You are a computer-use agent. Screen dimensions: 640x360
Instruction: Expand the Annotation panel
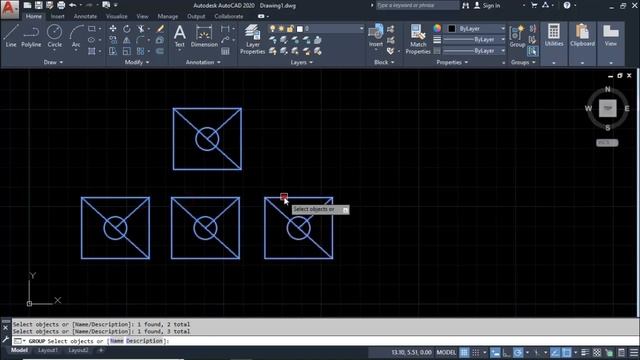tap(203, 62)
